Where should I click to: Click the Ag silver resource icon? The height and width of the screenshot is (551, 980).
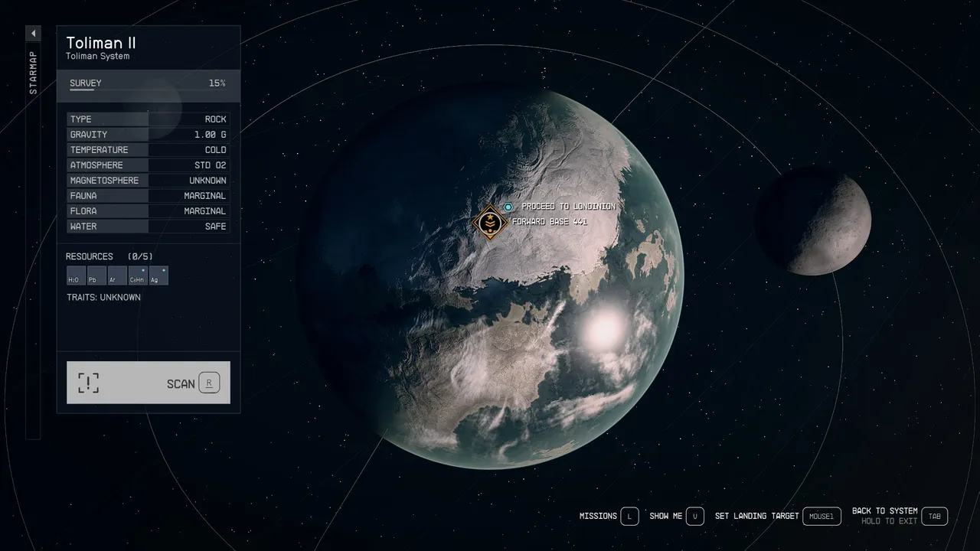coord(158,275)
